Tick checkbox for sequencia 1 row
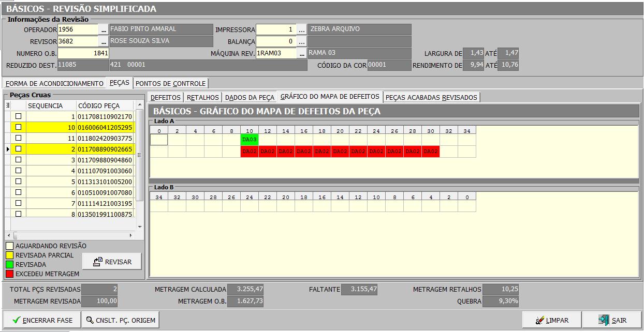This screenshot has width=644, height=332. (x=19, y=116)
